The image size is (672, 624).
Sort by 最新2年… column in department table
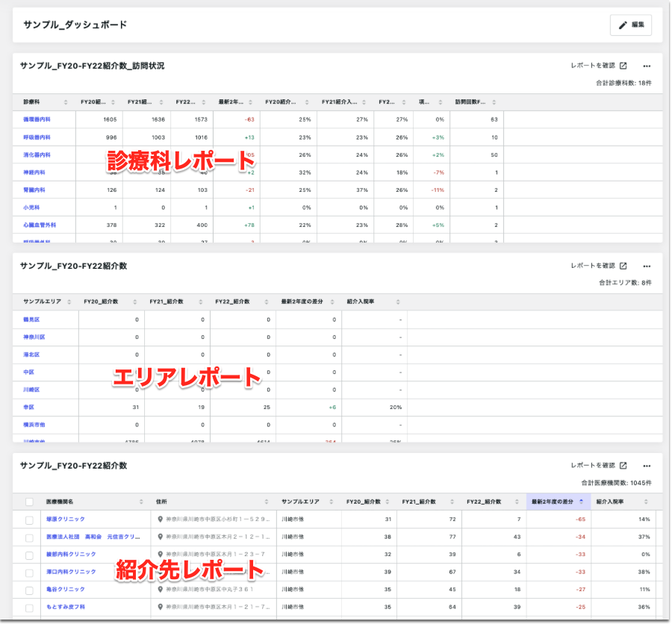coord(250,102)
